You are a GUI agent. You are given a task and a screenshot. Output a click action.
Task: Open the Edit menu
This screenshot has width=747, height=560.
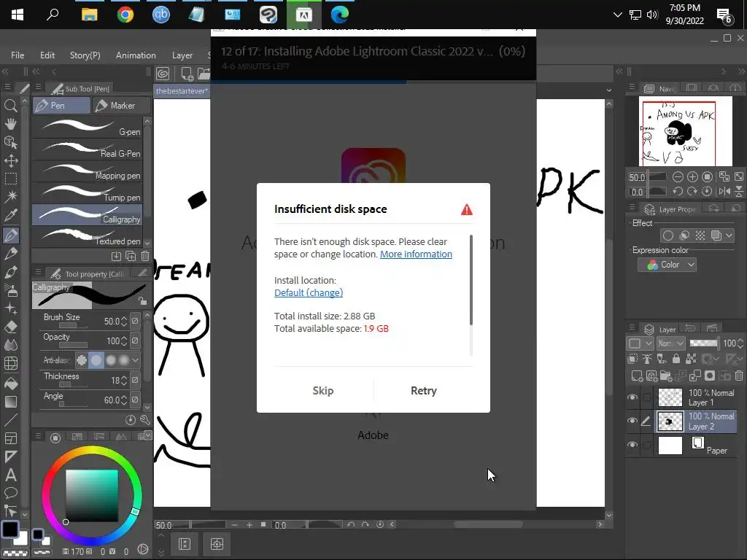(x=47, y=55)
